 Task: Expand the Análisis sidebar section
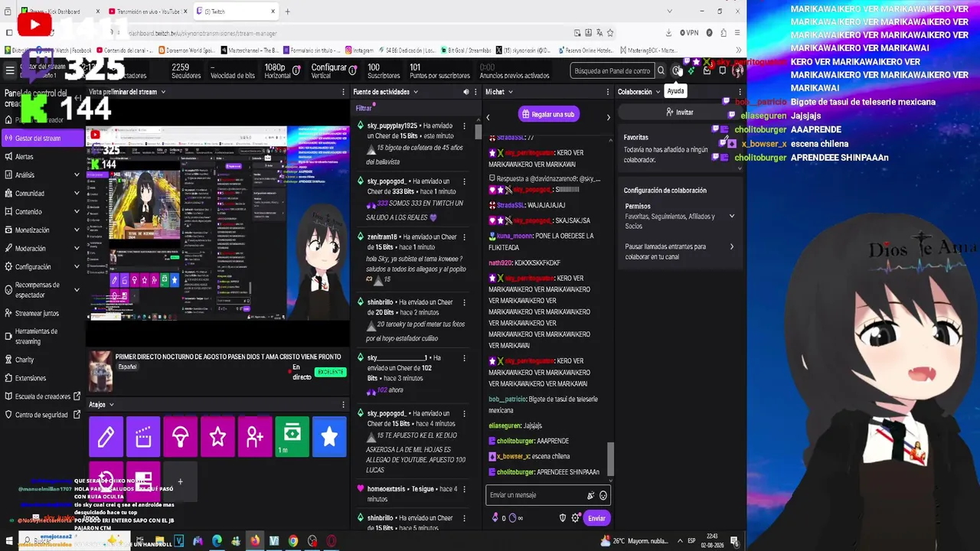(x=77, y=175)
